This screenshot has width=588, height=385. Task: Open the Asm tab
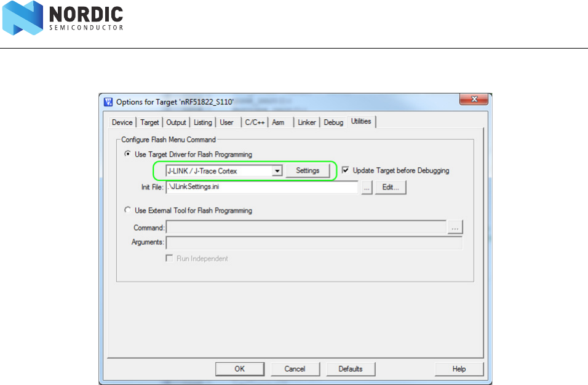coord(278,122)
